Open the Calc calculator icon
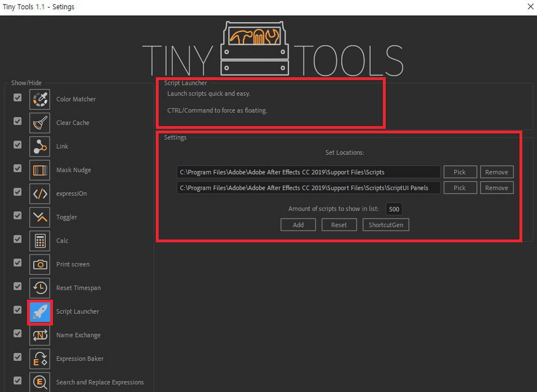Viewport: 537px width, 392px height. point(40,241)
